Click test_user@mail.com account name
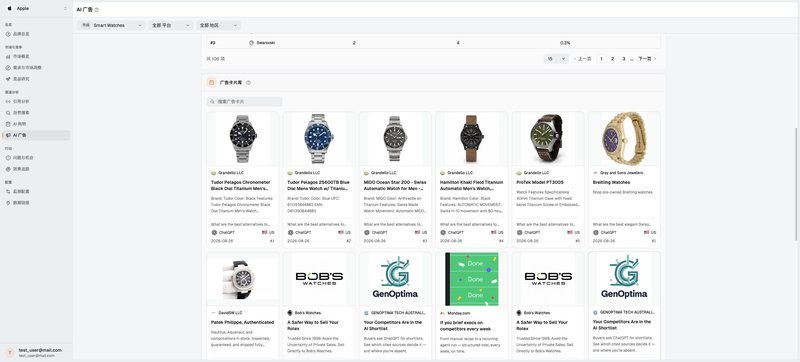The width and height of the screenshot is (800, 362). tap(40, 350)
